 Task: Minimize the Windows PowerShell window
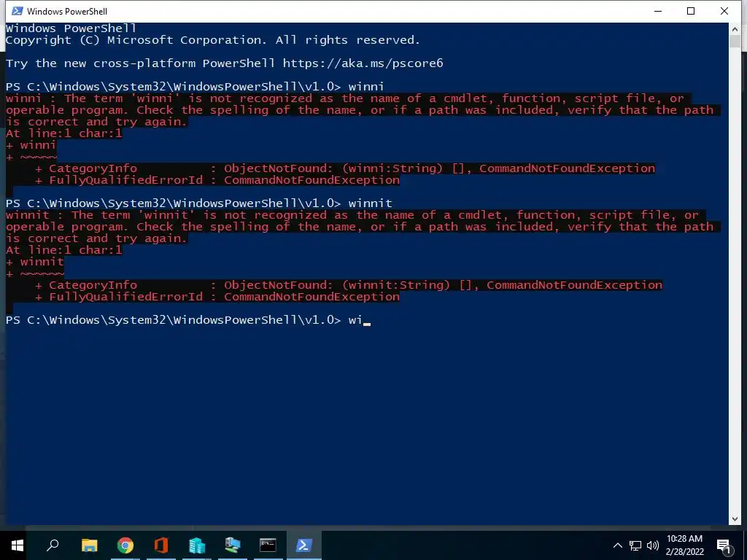659,11
